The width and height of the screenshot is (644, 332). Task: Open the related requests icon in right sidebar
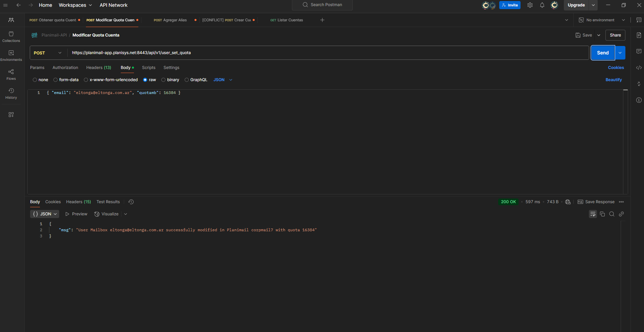pos(639,84)
